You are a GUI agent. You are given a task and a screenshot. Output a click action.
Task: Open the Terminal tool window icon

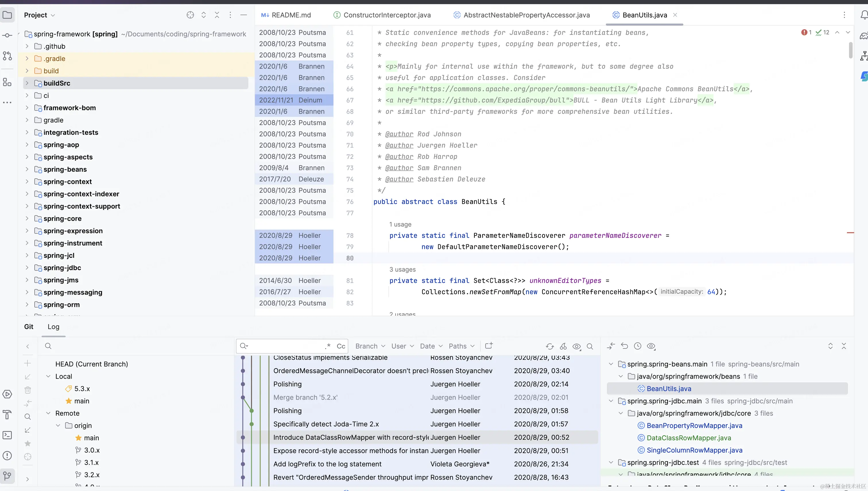click(7, 435)
